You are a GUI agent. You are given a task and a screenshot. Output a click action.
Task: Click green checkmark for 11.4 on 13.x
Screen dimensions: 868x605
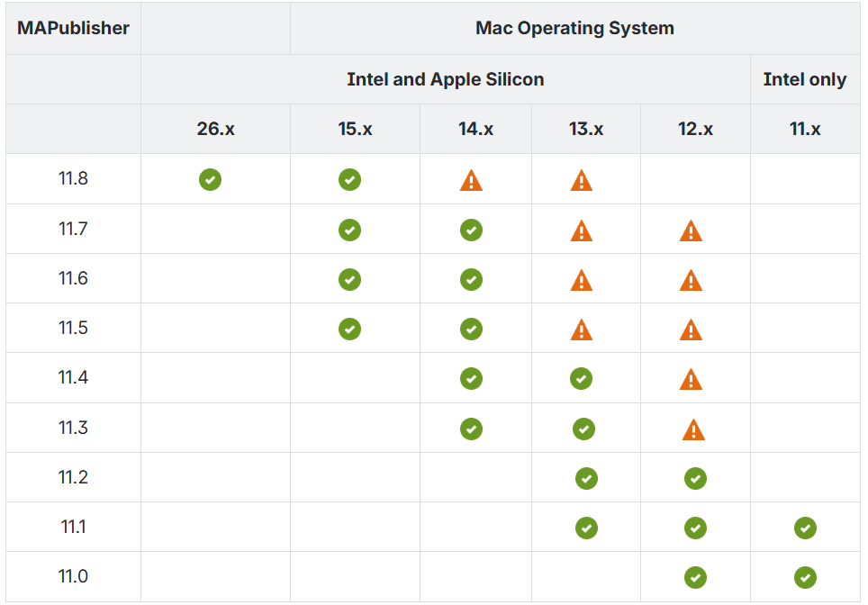pos(582,379)
